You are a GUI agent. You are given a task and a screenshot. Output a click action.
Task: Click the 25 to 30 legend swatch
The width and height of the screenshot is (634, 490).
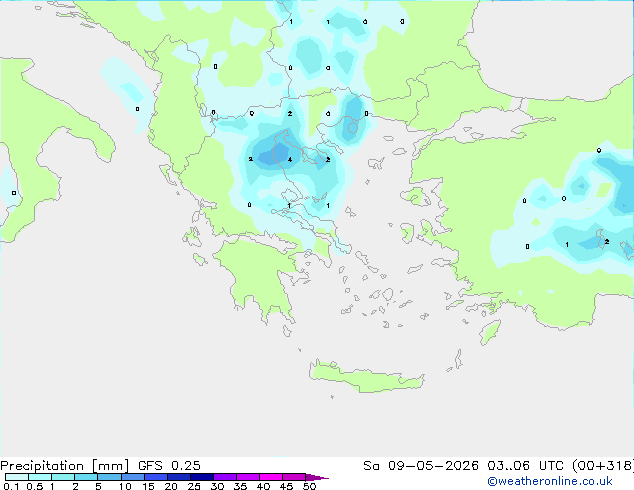tap(202, 477)
